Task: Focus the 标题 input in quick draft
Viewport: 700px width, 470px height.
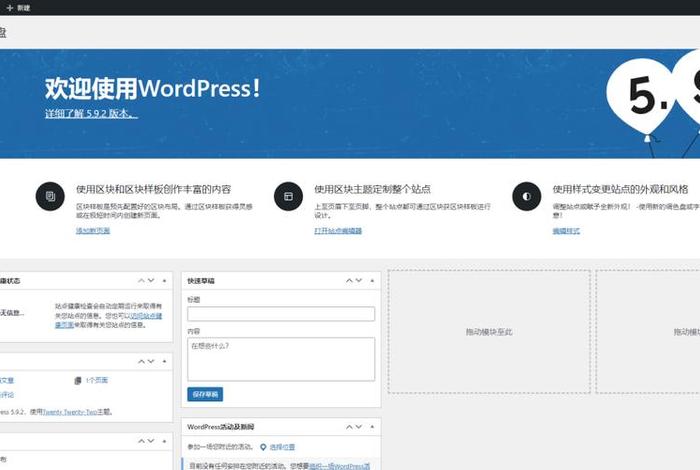Action: click(x=281, y=314)
